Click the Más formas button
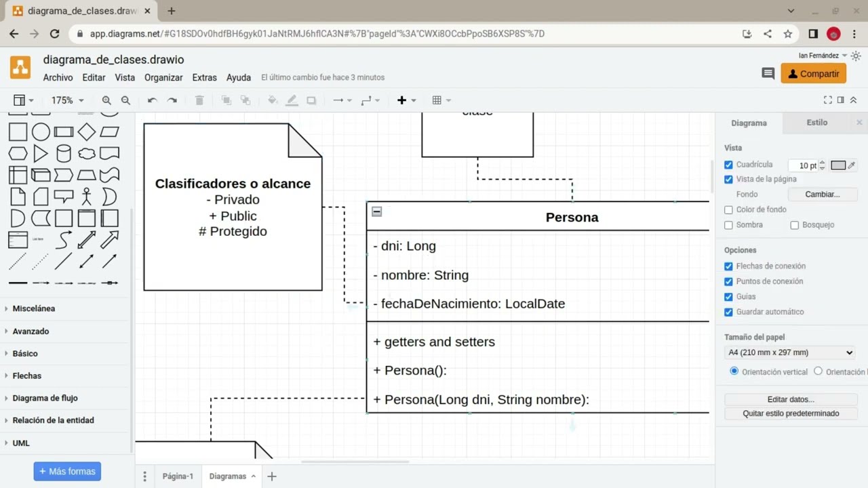The image size is (868, 488). tap(67, 472)
